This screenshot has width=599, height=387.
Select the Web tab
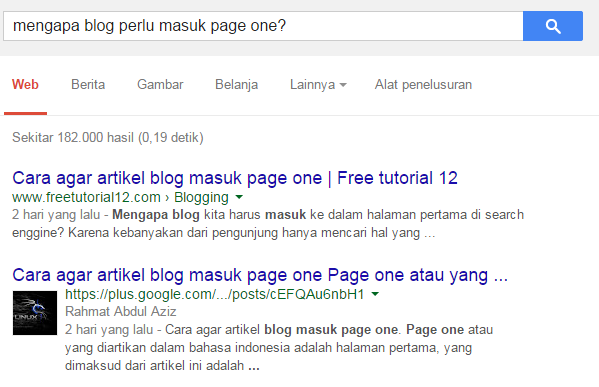pyautogui.click(x=25, y=84)
